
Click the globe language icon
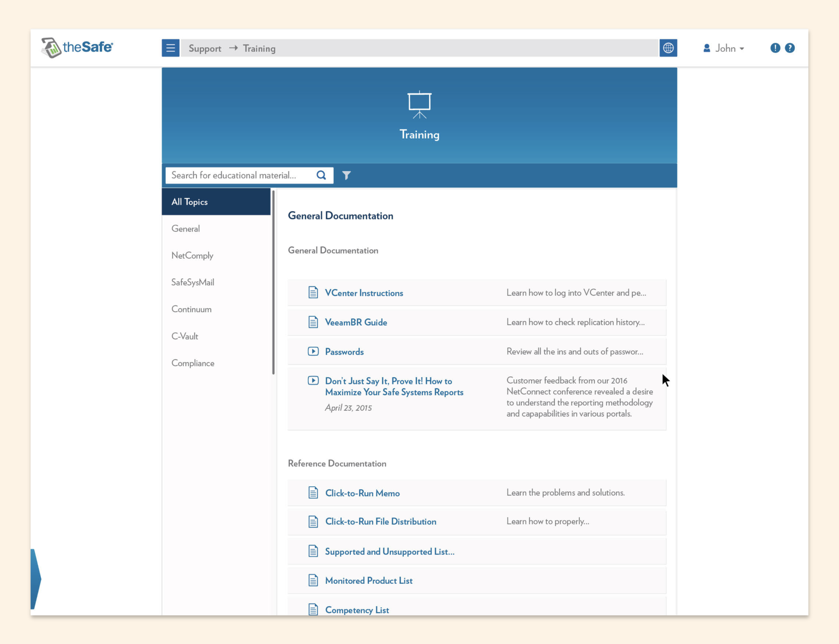pos(668,48)
